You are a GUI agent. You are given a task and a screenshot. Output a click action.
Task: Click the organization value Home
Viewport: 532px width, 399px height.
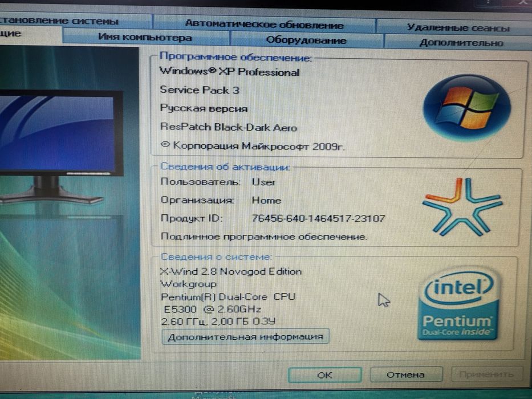(x=266, y=200)
